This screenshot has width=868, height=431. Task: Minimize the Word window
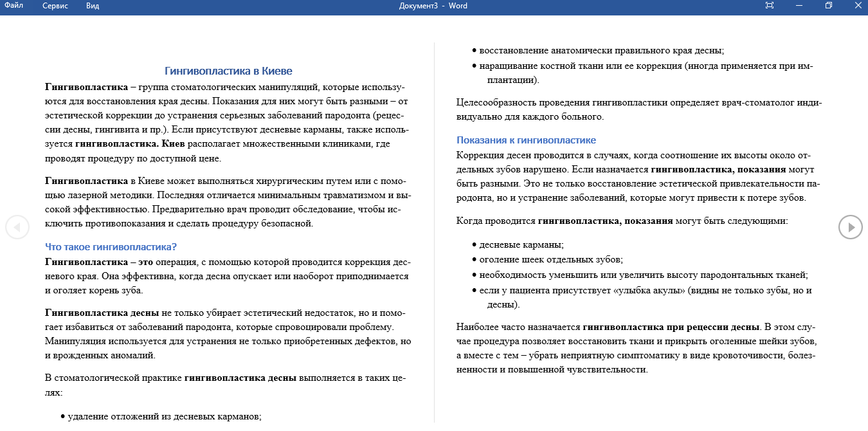[799, 6]
